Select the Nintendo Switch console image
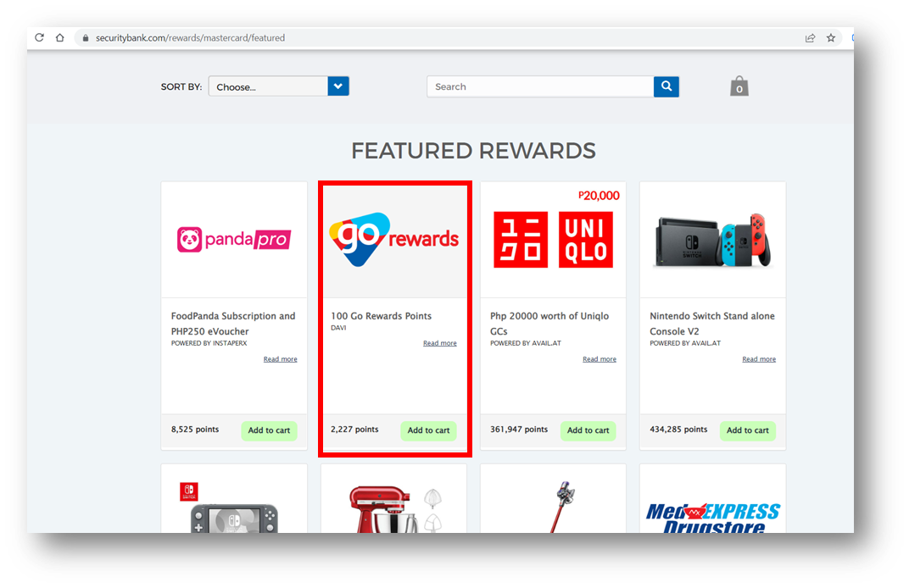 pos(712,240)
